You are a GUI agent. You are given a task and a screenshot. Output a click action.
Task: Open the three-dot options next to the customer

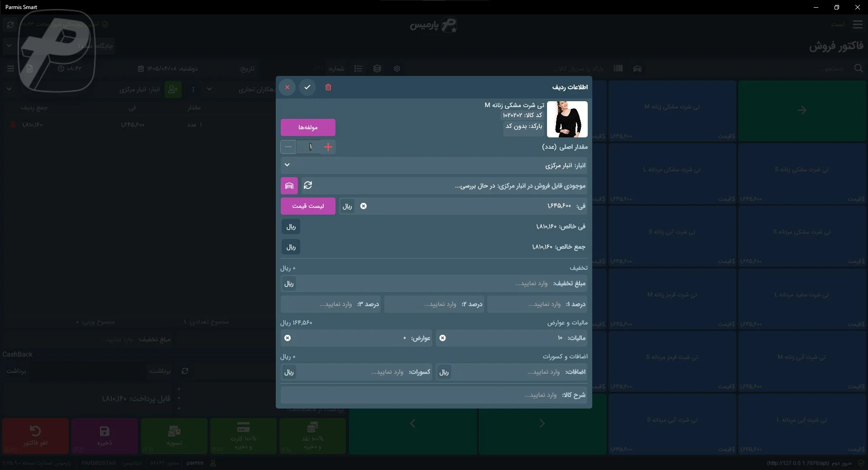click(x=193, y=89)
